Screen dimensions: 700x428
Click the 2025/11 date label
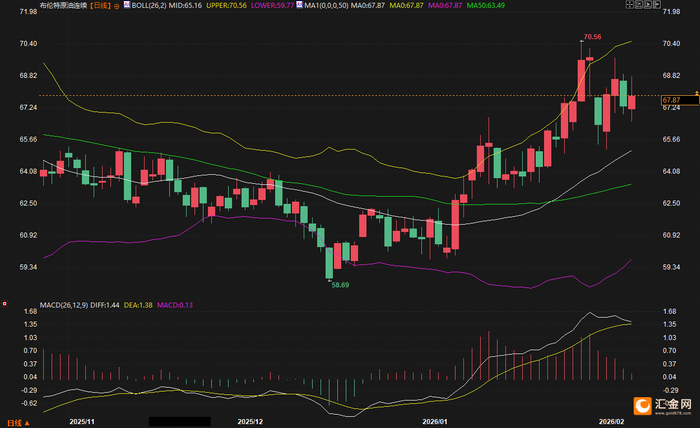(x=82, y=422)
